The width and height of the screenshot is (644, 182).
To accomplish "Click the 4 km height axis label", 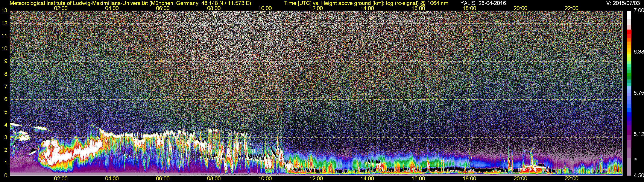I will coord(6,125).
